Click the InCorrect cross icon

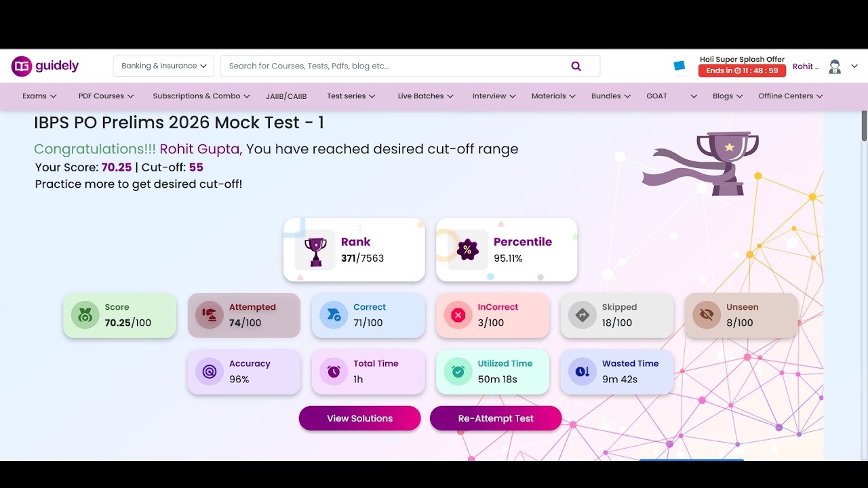(x=458, y=315)
